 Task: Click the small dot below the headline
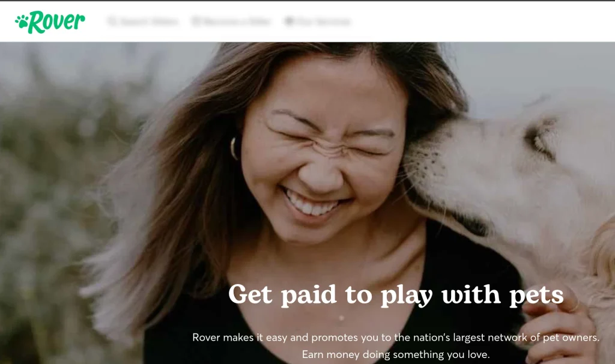pos(341,318)
